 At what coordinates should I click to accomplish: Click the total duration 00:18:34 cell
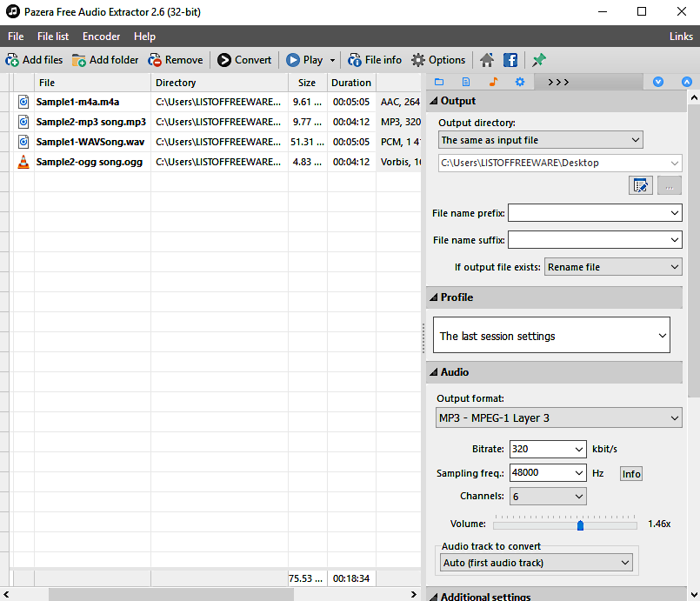click(x=351, y=578)
